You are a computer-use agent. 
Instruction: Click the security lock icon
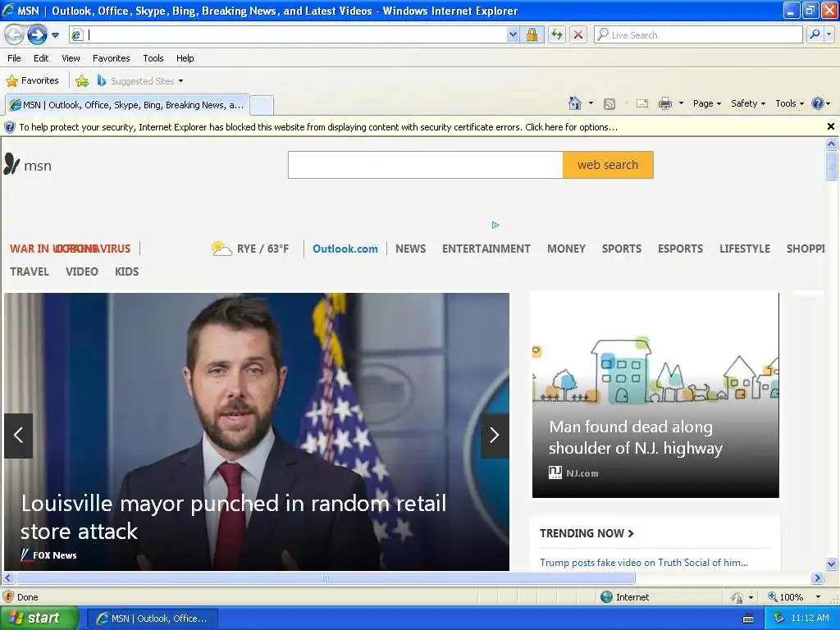[532, 34]
